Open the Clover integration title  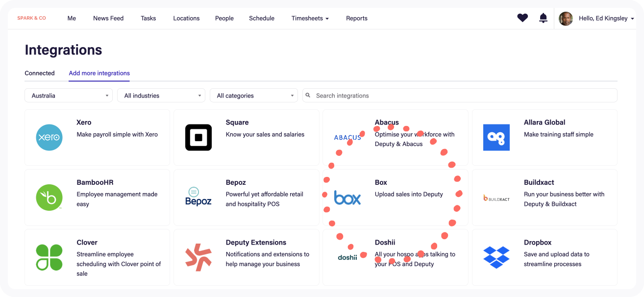87,243
